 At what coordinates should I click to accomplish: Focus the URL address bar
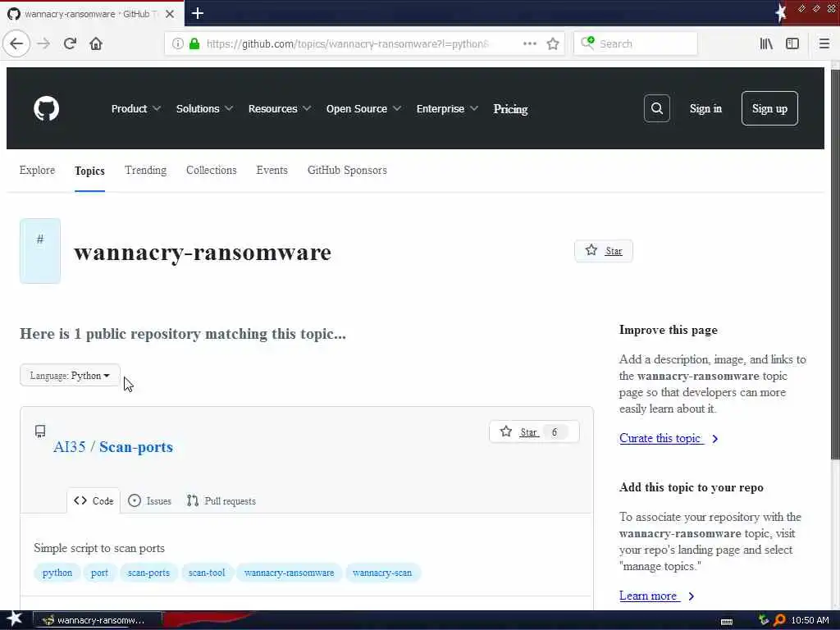point(347,44)
